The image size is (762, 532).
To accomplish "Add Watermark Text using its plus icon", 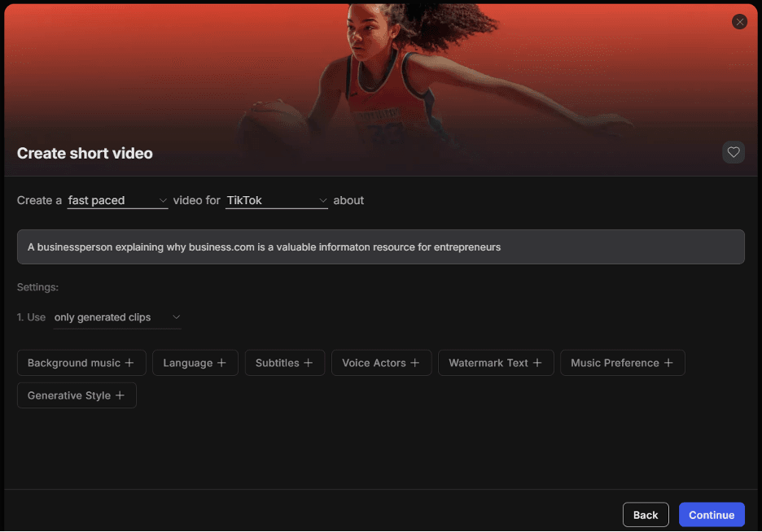I will (x=537, y=363).
